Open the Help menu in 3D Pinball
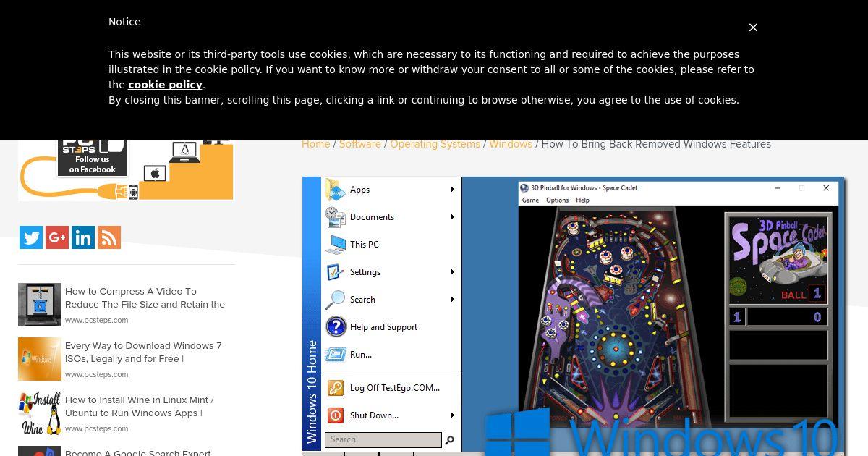868x456 pixels. (582, 200)
